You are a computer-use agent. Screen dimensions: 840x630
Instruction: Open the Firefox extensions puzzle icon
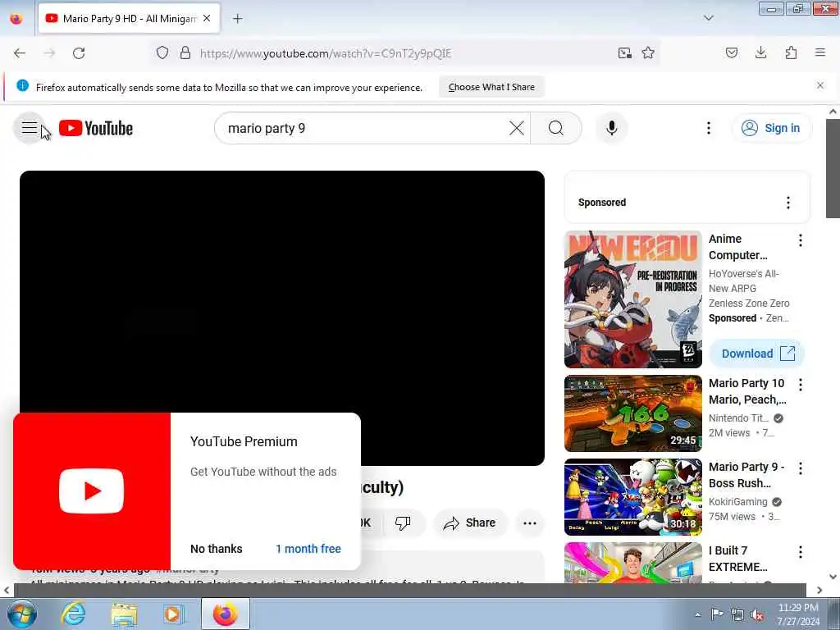pyautogui.click(x=791, y=53)
